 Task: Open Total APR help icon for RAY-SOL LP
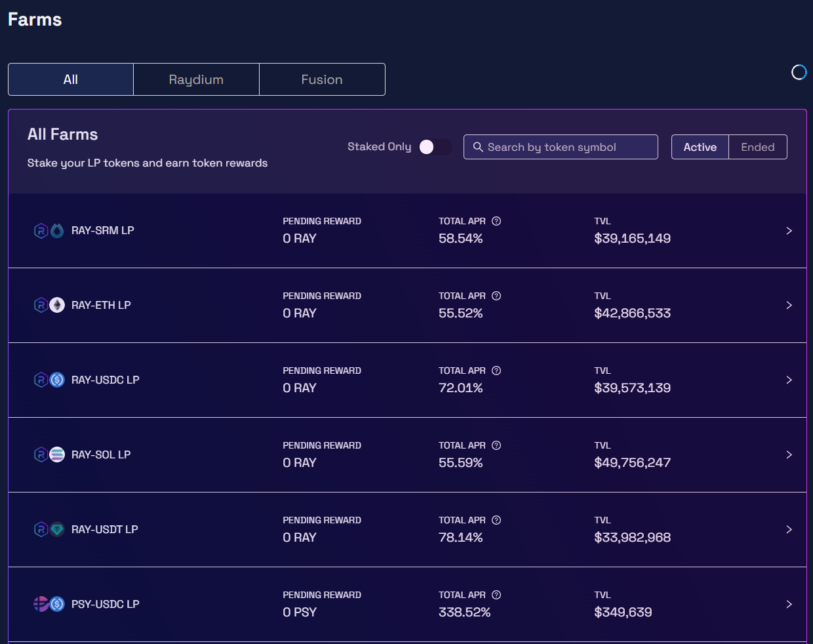pos(496,445)
